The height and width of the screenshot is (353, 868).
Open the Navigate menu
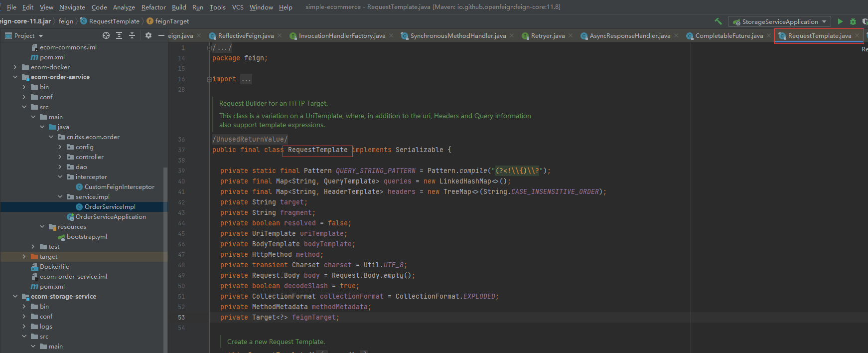point(72,7)
